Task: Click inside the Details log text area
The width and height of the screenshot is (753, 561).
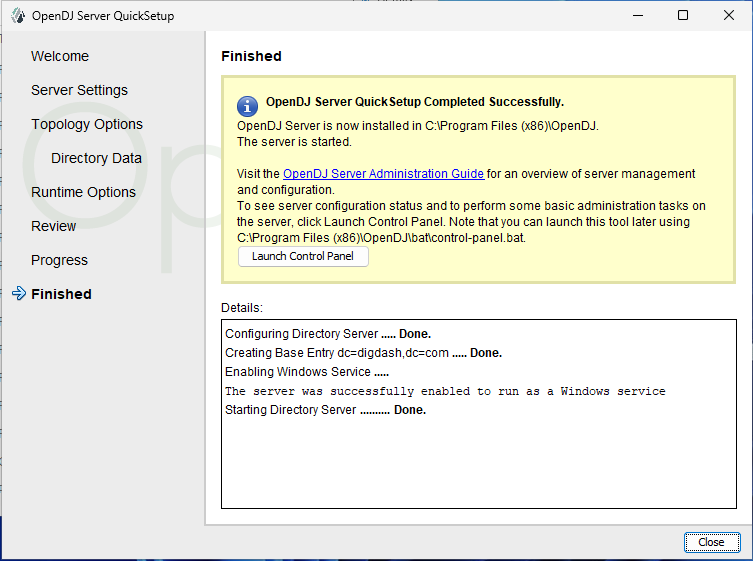Action: pos(478,460)
